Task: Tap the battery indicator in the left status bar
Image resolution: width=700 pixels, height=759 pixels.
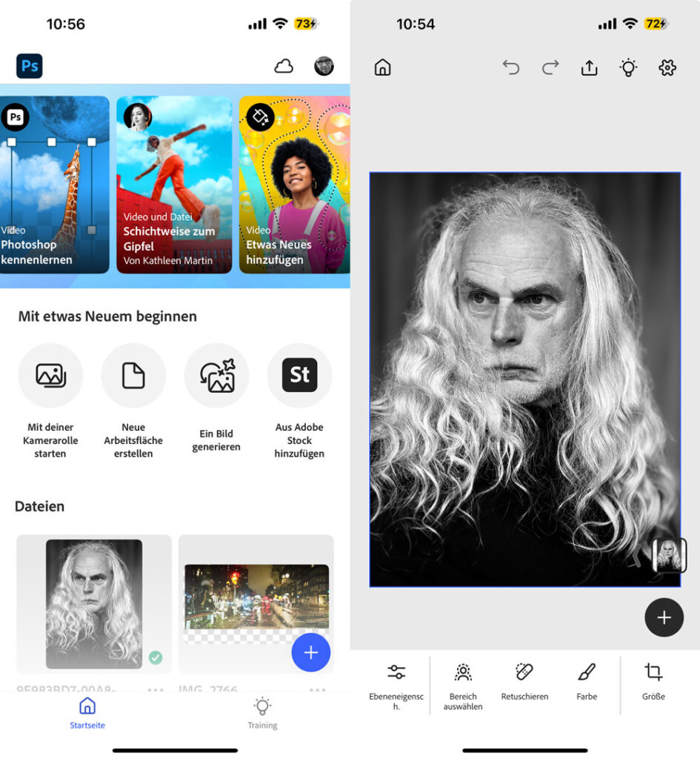Action: 306,24
